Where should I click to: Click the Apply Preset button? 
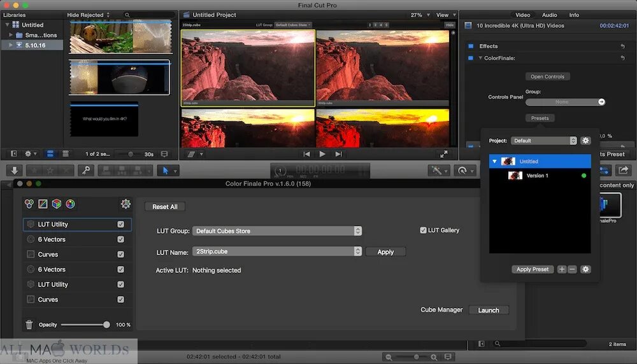tap(532, 269)
